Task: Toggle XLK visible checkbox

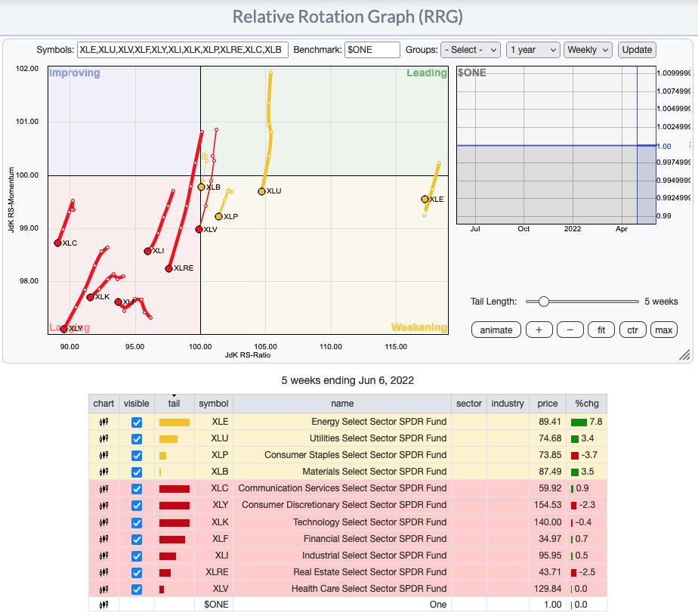Action: pyautogui.click(x=137, y=523)
